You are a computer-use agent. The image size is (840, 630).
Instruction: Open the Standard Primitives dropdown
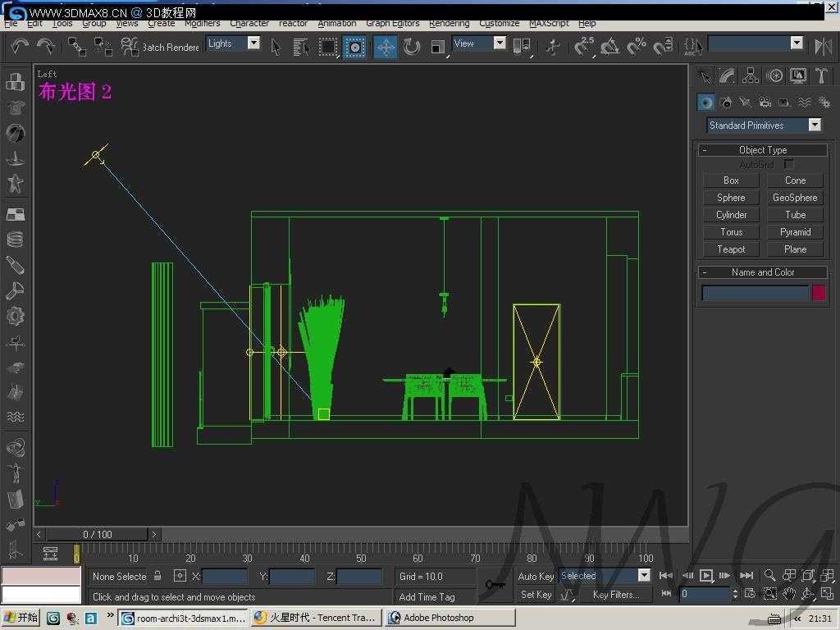[814, 126]
